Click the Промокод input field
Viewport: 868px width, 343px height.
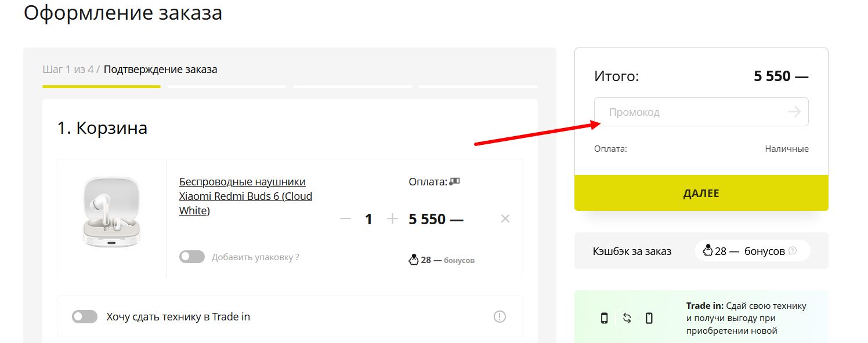[690, 112]
